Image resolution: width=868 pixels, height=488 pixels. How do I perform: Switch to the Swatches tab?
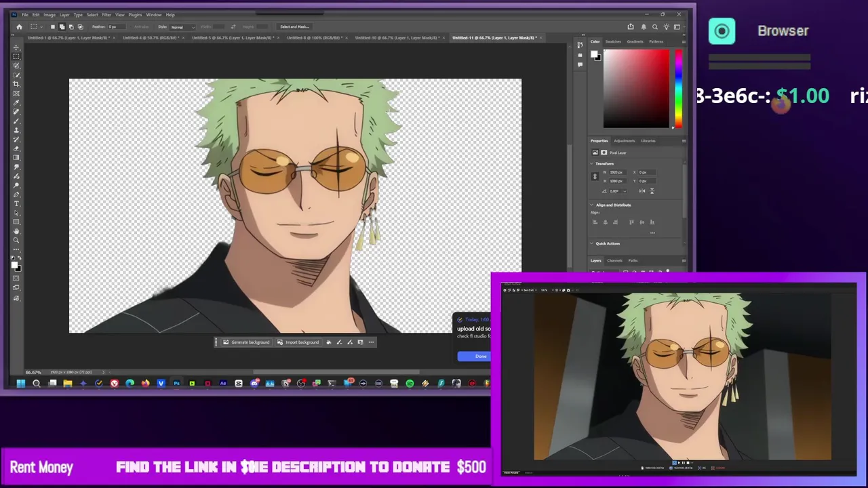click(613, 42)
